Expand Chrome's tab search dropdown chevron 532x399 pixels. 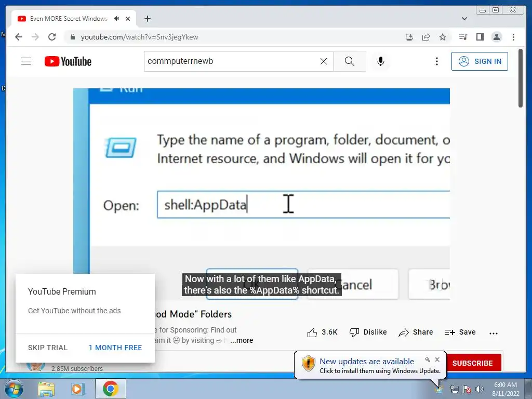point(464,19)
